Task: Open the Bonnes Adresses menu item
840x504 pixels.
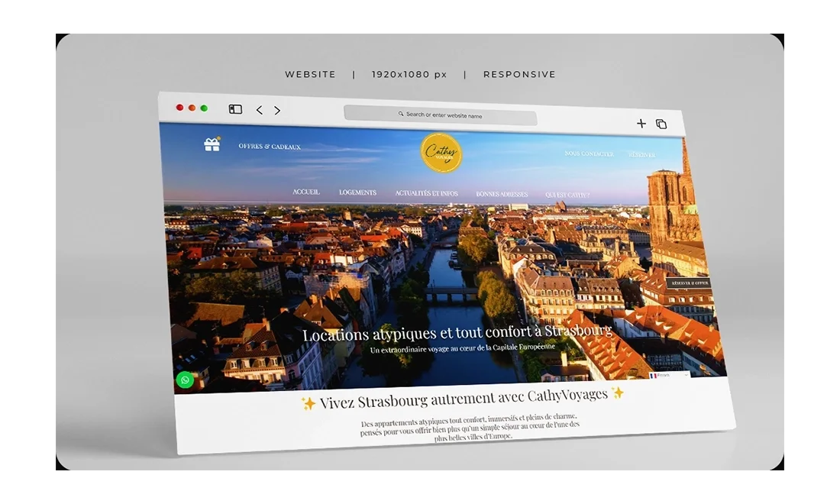Action: click(502, 195)
